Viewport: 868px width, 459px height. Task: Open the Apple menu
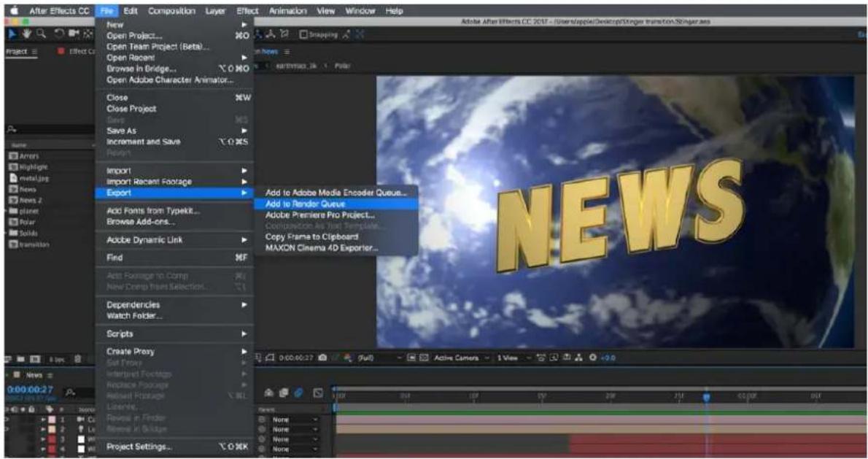coord(14,10)
